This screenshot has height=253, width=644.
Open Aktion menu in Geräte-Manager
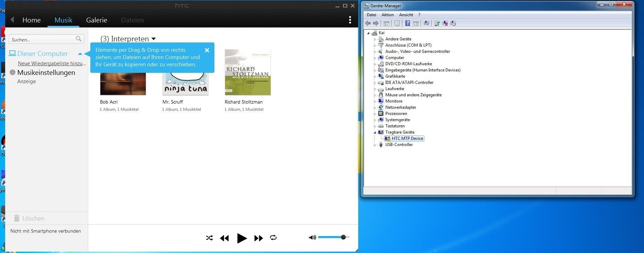click(x=388, y=15)
